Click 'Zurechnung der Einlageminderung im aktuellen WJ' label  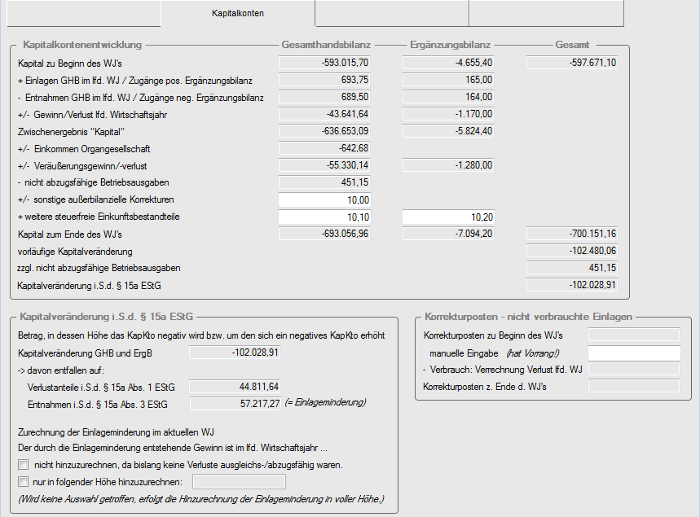116,432
